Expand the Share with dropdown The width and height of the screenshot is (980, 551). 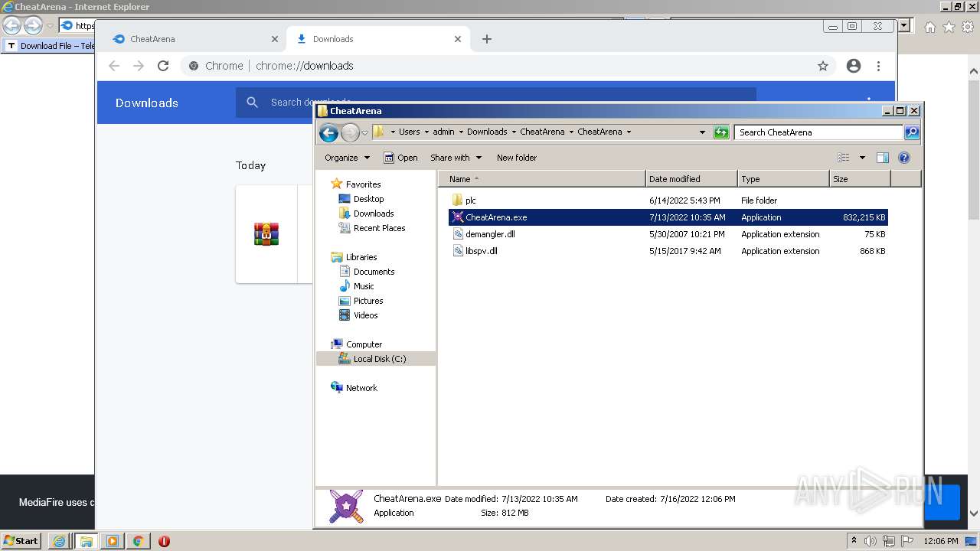(x=456, y=158)
